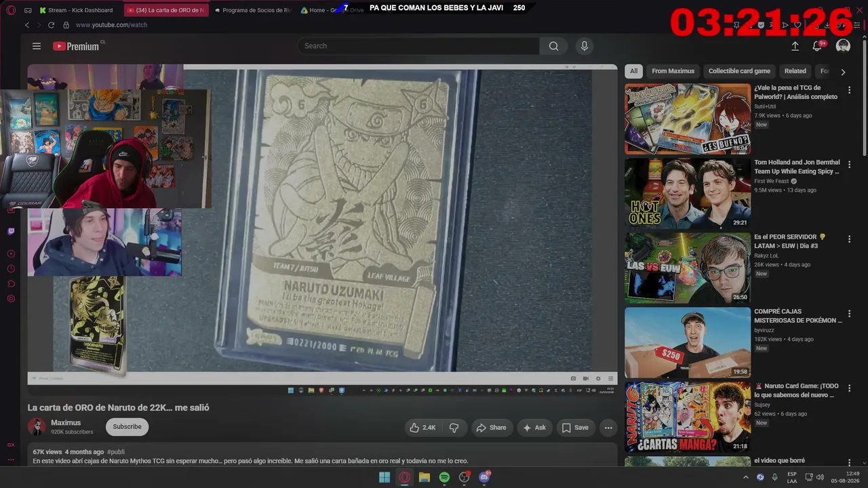Screen dimensions: 868x488
Task: Open File Explorer from the taskbar
Action: click(425, 477)
